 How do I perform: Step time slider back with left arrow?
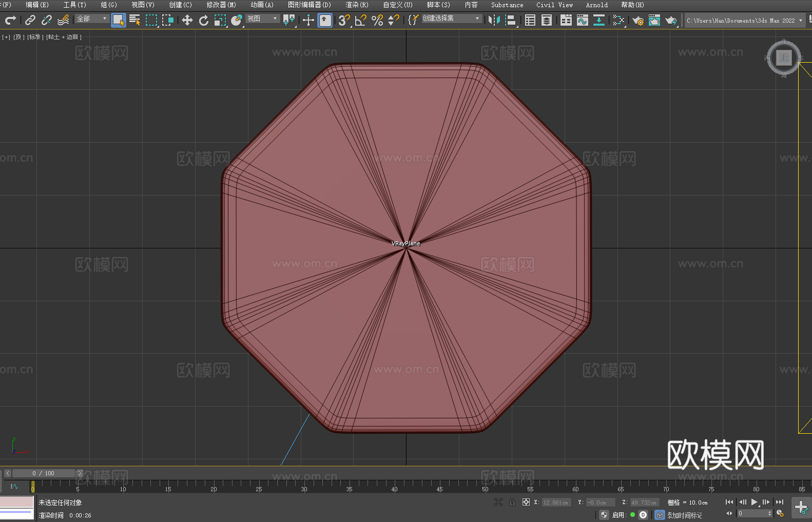[8, 473]
